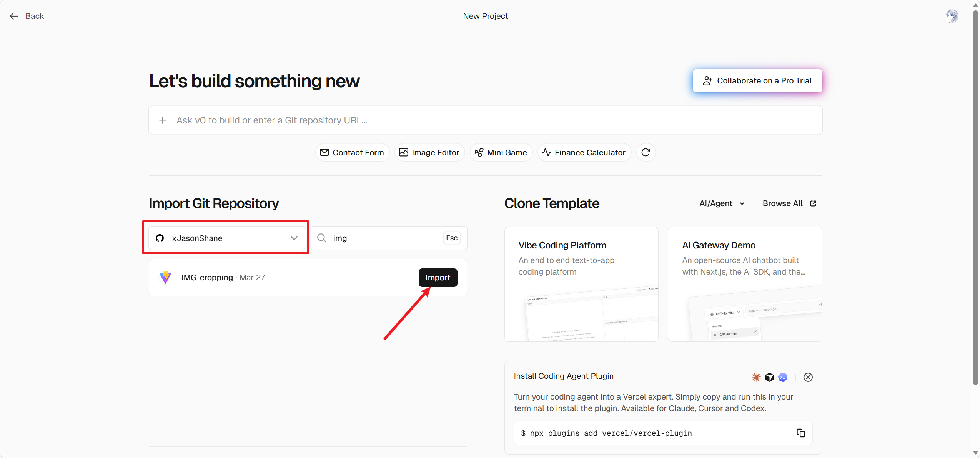
Task: Choose the Image Editor suggestion
Action: pos(429,153)
